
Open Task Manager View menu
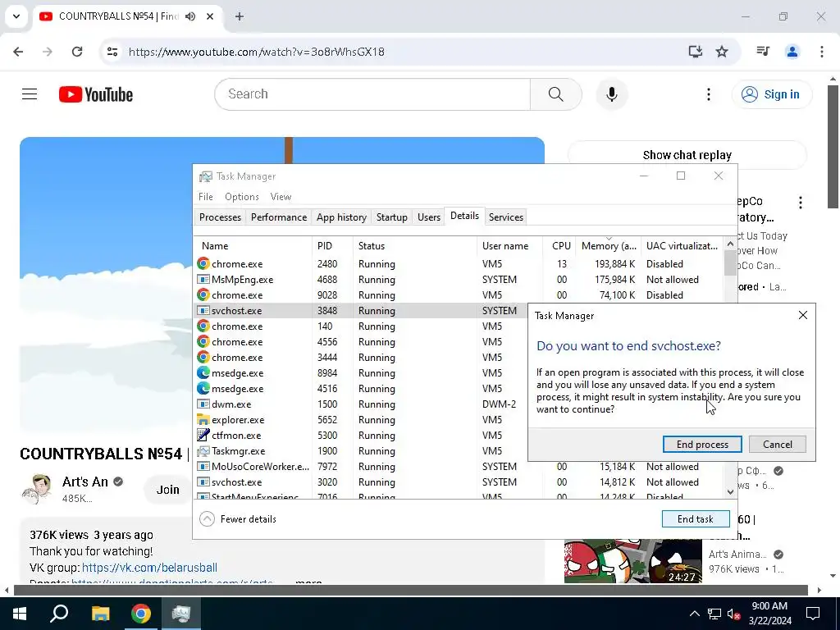tap(281, 197)
